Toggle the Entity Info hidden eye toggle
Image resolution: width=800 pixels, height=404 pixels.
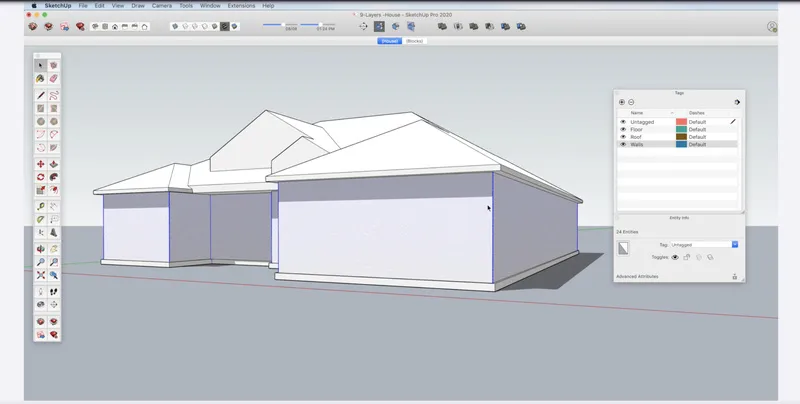tap(675, 257)
